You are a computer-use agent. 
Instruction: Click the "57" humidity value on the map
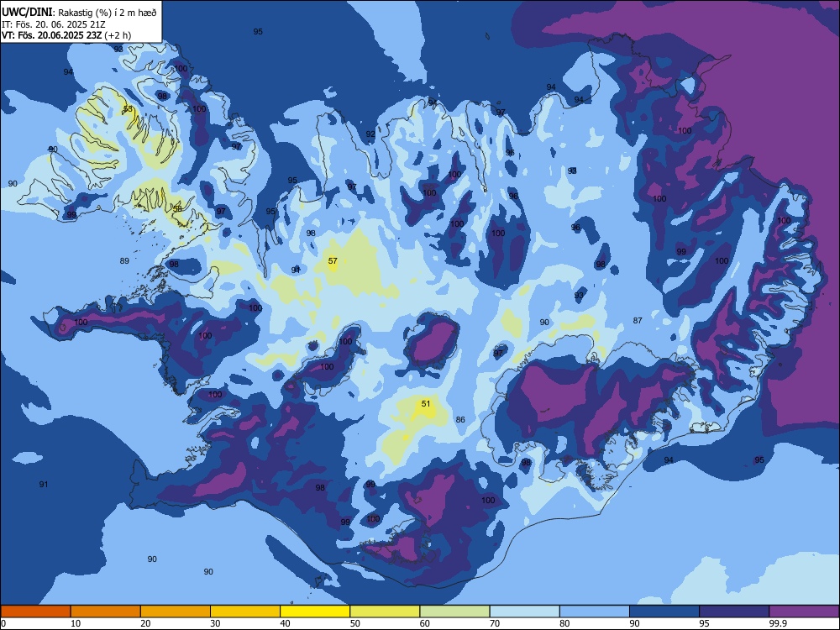click(333, 261)
